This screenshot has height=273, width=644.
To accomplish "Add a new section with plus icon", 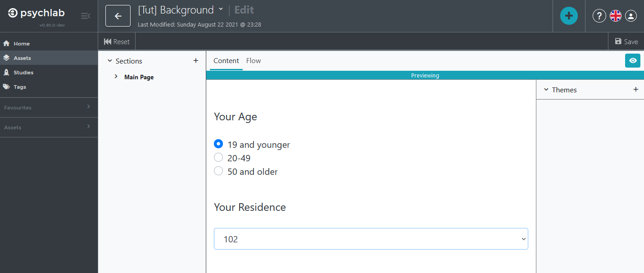I will (x=195, y=61).
